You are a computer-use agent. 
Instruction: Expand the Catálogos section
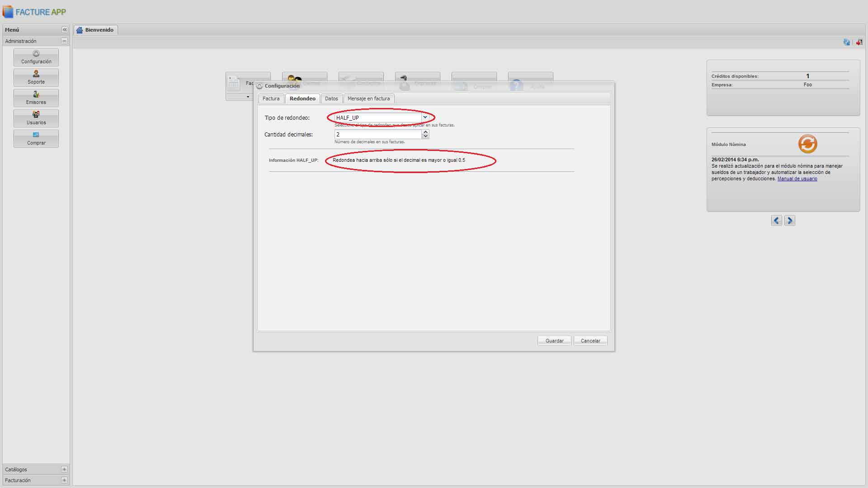click(64, 469)
